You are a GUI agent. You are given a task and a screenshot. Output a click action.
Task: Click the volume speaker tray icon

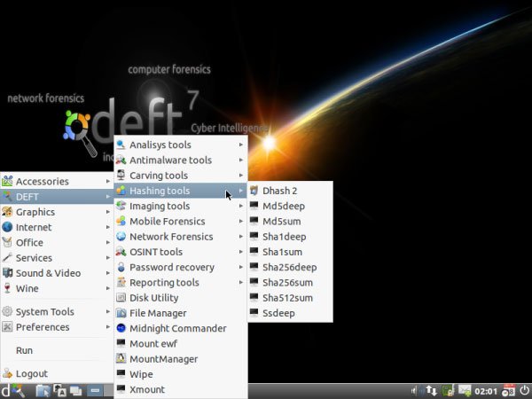(x=413, y=391)
